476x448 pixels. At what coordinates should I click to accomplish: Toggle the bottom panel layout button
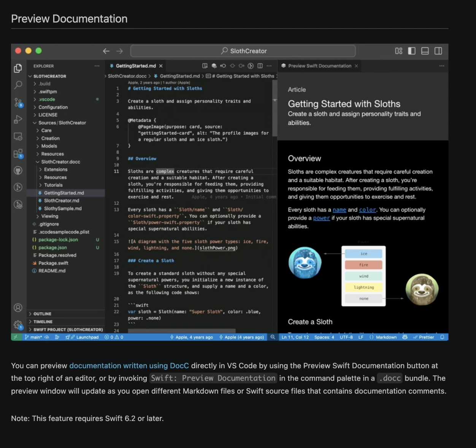click(x=425, y=51)
